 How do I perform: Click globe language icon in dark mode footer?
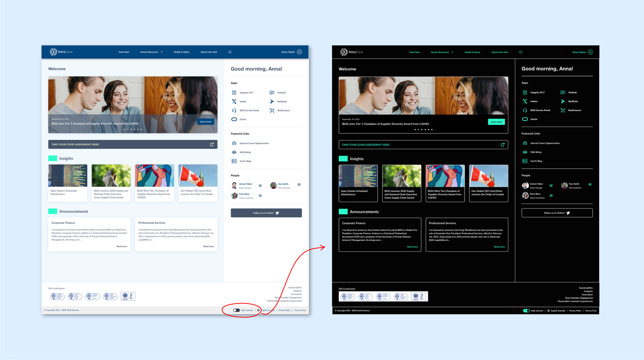(x=548, y=311)
